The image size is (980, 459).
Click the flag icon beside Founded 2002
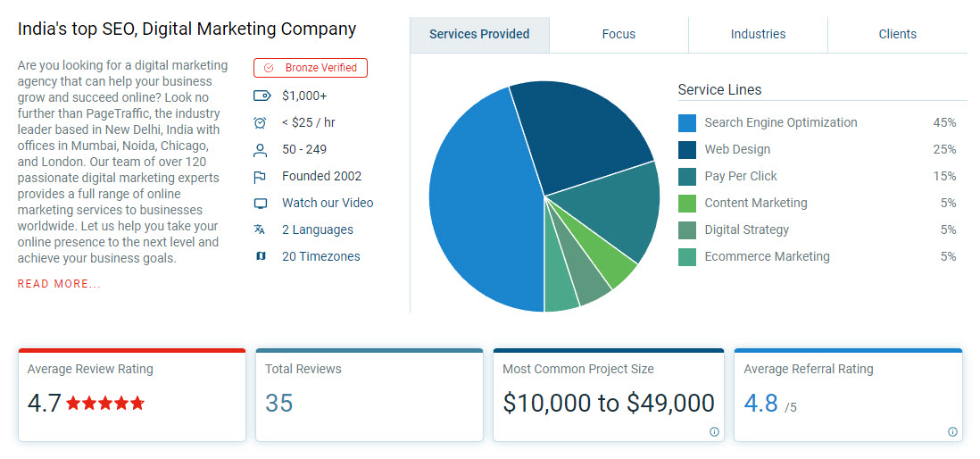[x=261, y=176]
